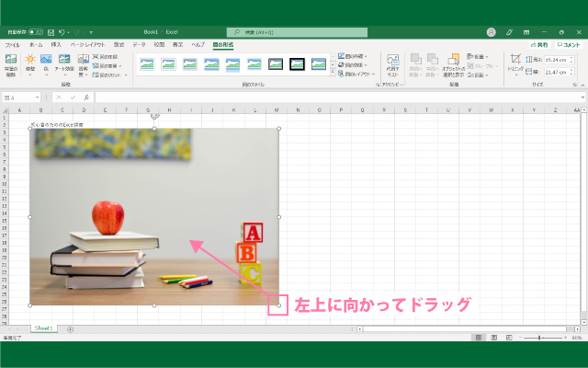This screenshot has width=588, height=368.
Task: Expand the formula bar with right-end arrow
Action: coord(582,98)
